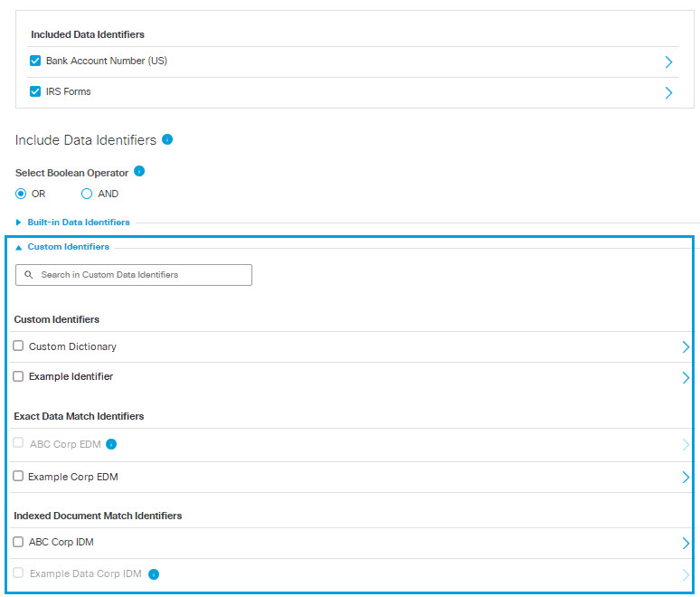700x597 pixels.
Task: Uncheck IRS Forms checkbox
Action: pyautogui.click(x=35, y=91)
